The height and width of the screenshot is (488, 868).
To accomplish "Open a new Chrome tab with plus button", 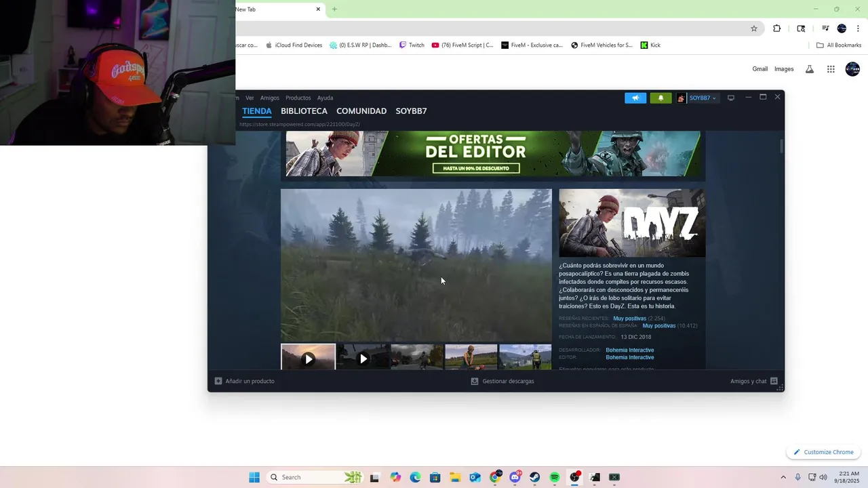I will [334, 9].
